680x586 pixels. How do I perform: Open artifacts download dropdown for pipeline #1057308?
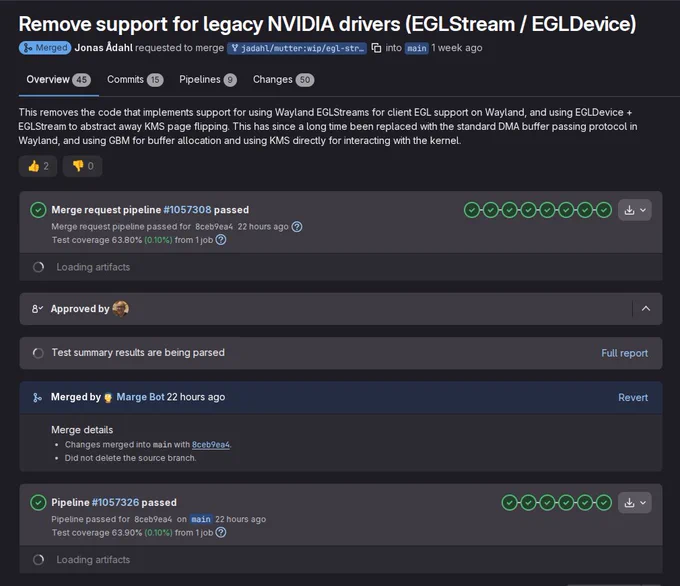click(x=635, y=210)
